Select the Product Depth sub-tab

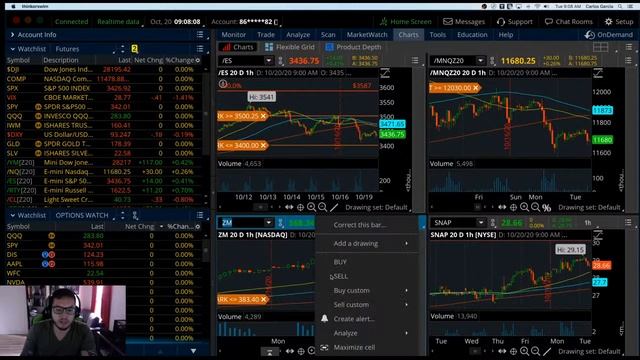tap(353, 47)
